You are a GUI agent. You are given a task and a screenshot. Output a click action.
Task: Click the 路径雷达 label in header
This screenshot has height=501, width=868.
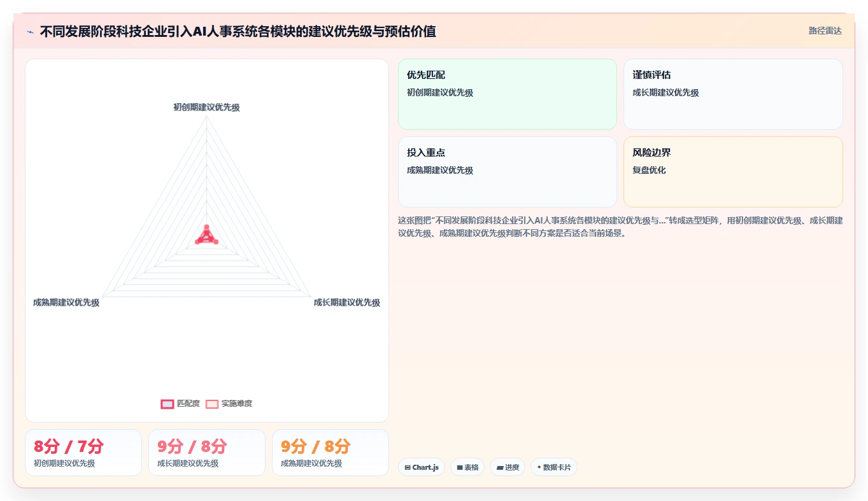point(825,31)
